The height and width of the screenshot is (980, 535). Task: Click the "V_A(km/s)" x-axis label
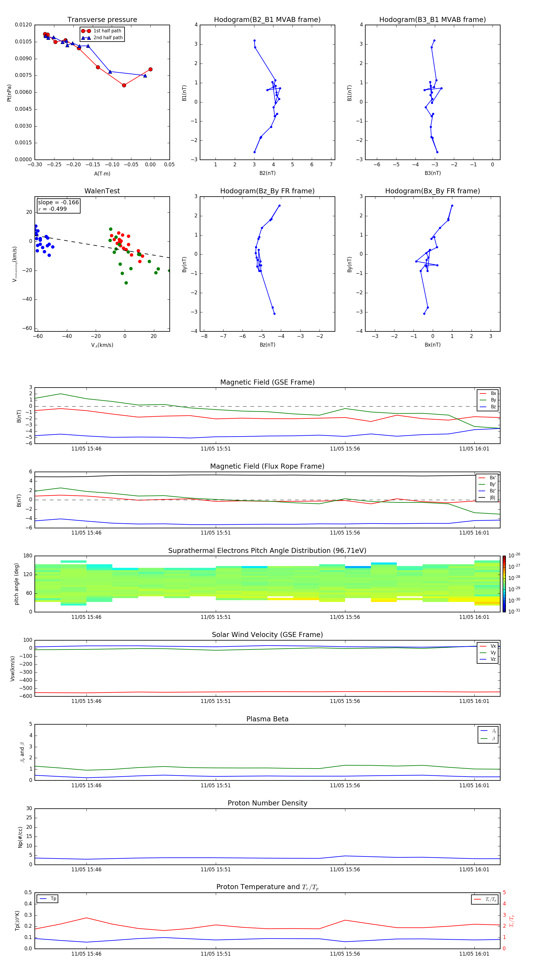point(102,345)
